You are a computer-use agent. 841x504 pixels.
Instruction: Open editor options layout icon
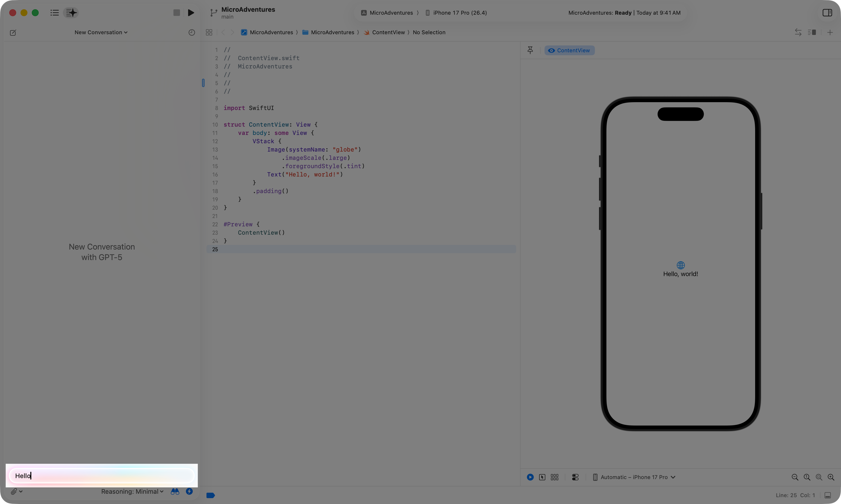click(x=812, y=33)
